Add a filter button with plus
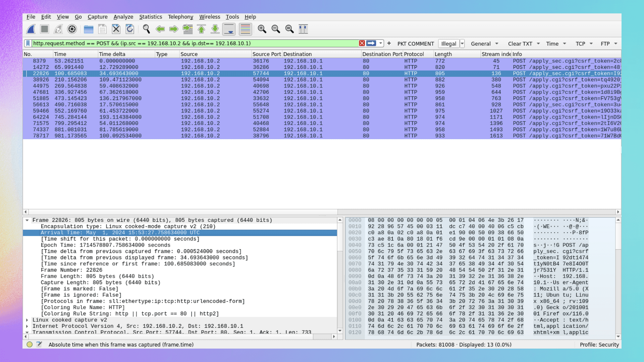644x362 pixels. pos(389,43)
